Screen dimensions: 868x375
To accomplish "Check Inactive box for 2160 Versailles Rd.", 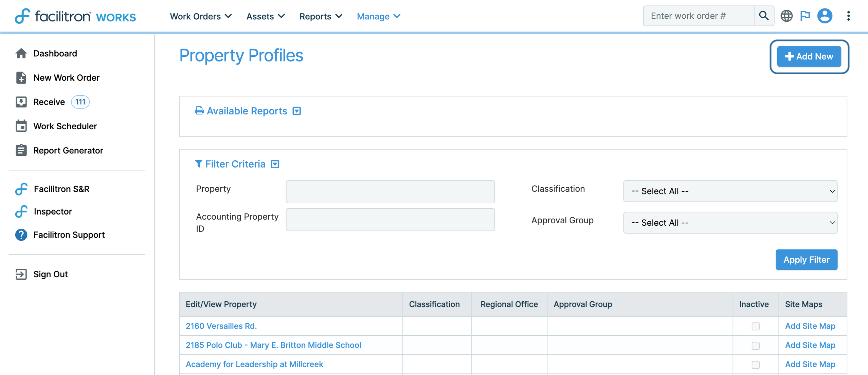I will point(755,326).
